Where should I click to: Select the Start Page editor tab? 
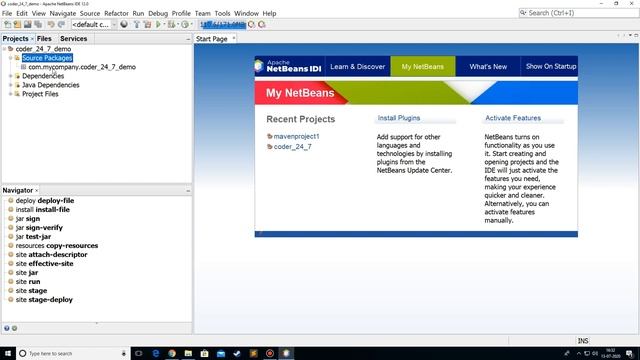point(211,39)
